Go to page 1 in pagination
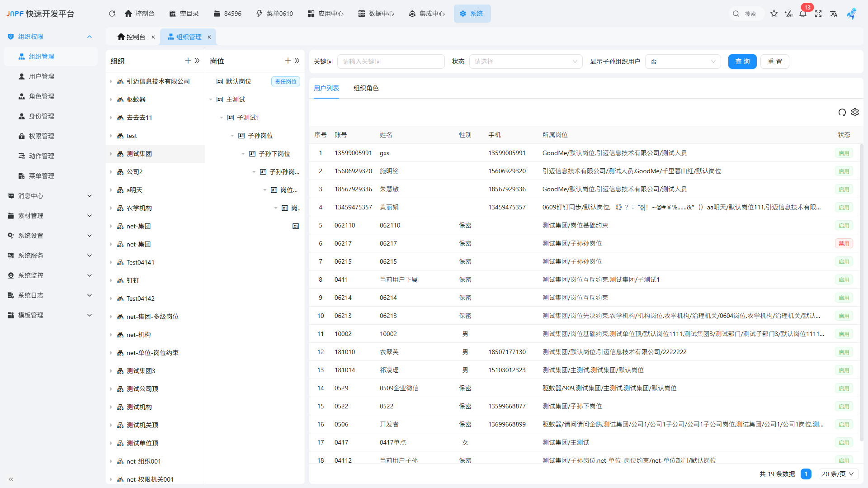This screenshot has height=488, width=868. click(806, 474)
